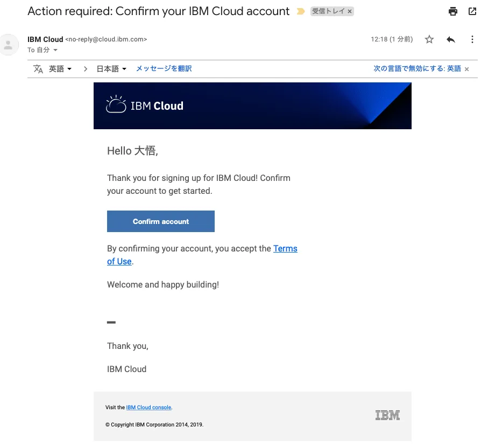Click 次の言語で無効にする: 英語
The width and height of the screenshot is (481, 448).
click(417, 68)
